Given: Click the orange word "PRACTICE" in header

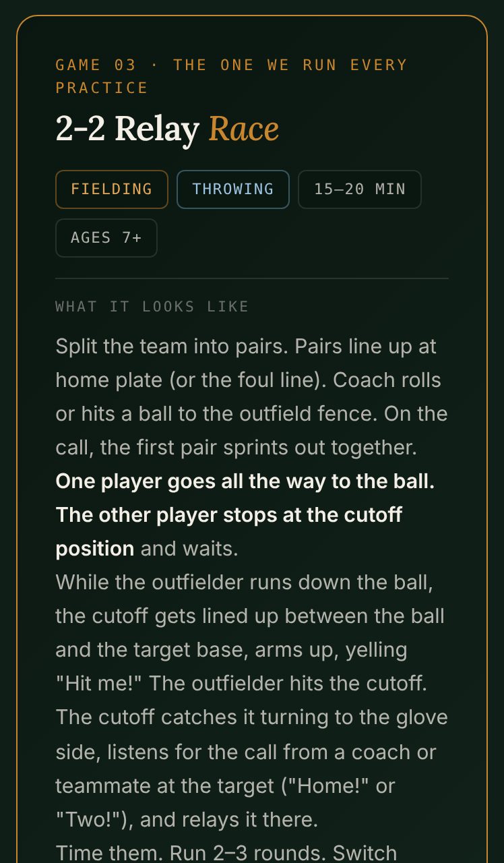Looking at the screenshot, I should click(102, 88).
